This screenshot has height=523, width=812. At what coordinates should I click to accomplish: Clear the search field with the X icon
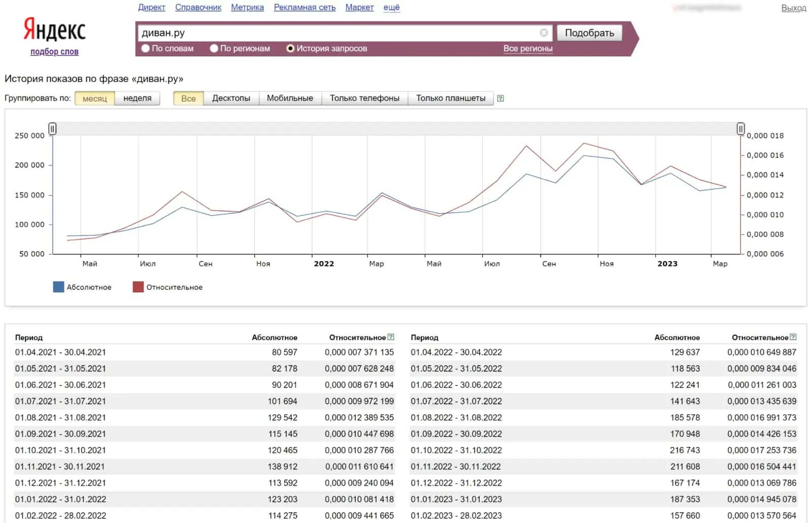[544, 33]
